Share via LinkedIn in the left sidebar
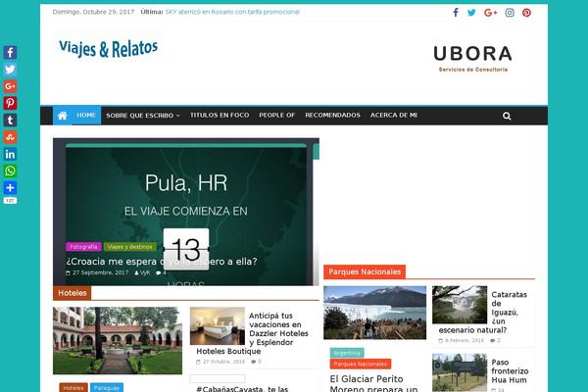 click(x=10, y=154)
